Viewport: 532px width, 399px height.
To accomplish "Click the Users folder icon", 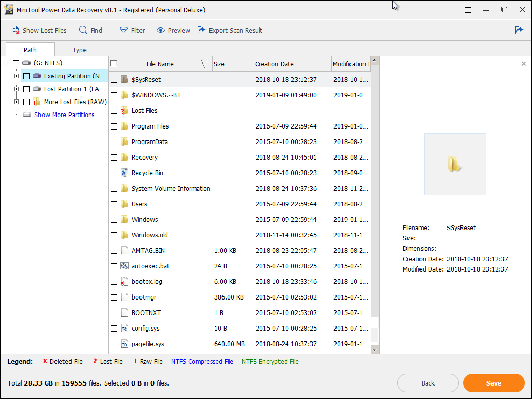I will 124,204.
